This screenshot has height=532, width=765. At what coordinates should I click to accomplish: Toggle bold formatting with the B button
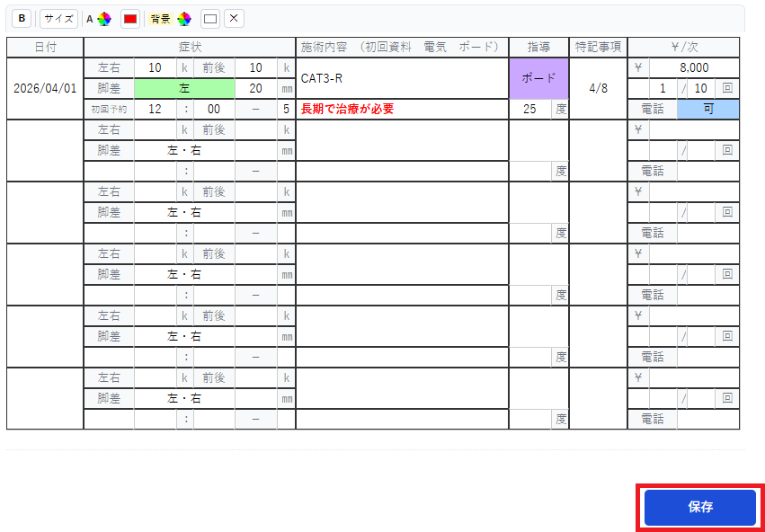click(x=22, y=18)
